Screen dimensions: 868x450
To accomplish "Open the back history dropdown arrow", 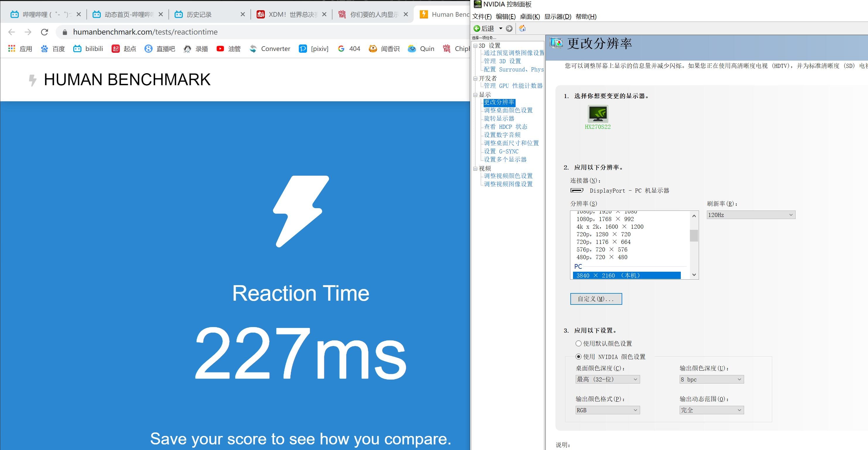I will click(x=501, y=29).
